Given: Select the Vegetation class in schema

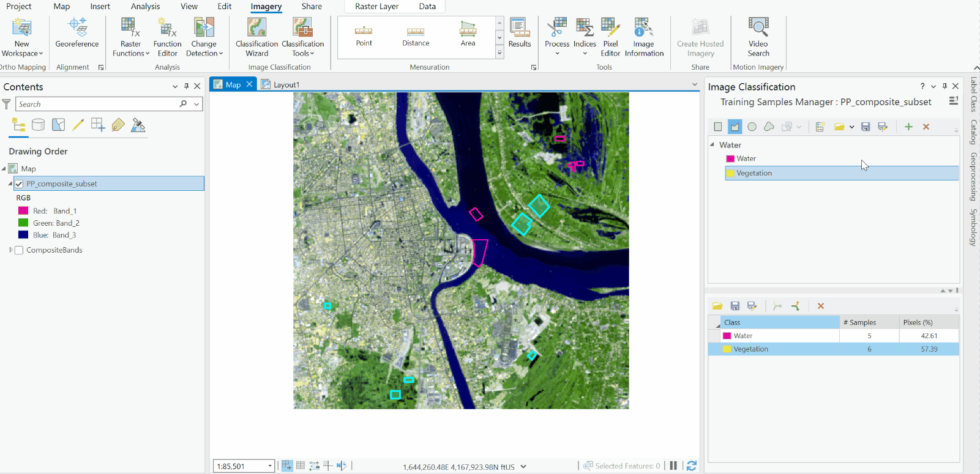Looking at the screenshot, I should point(842,173).
